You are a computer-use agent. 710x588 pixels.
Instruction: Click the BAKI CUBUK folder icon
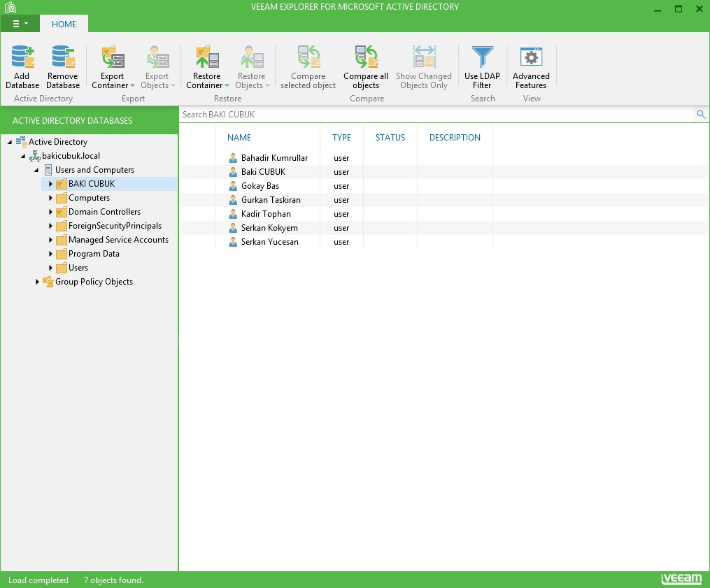pyautogui.click(x=62, y=185)
